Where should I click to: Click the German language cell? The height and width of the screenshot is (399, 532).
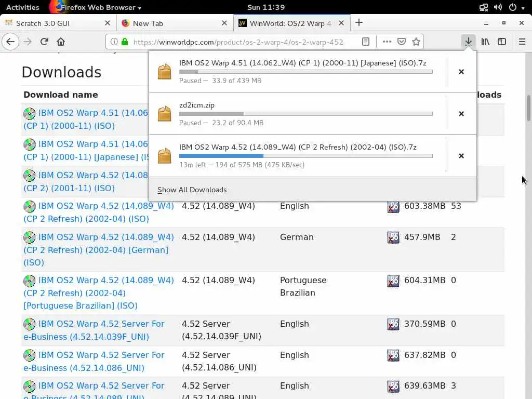pos(297,237)
